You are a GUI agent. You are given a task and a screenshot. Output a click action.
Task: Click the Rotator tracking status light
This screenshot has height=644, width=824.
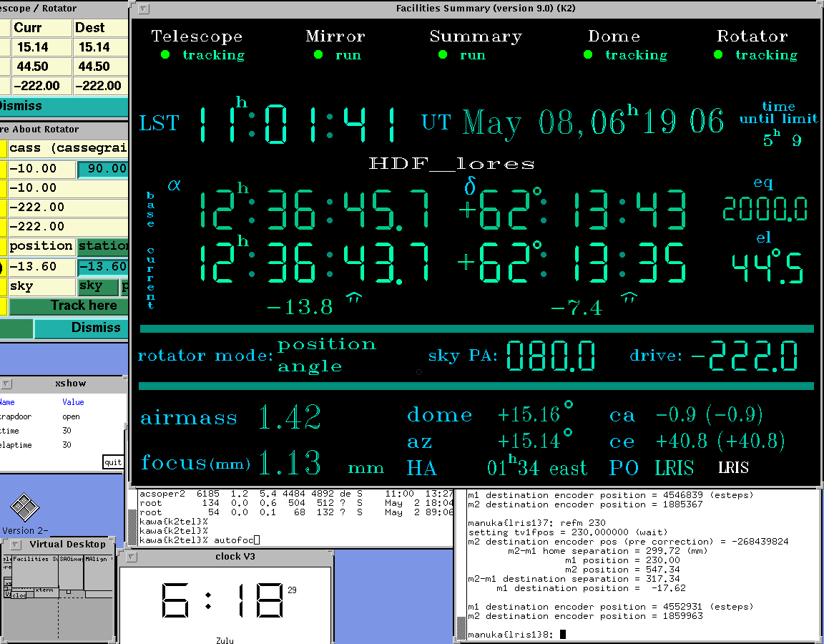click(x=718, y=55)
